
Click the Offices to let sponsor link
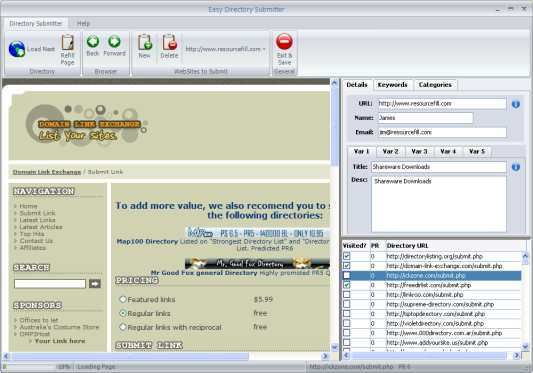(x=39, y=320)
